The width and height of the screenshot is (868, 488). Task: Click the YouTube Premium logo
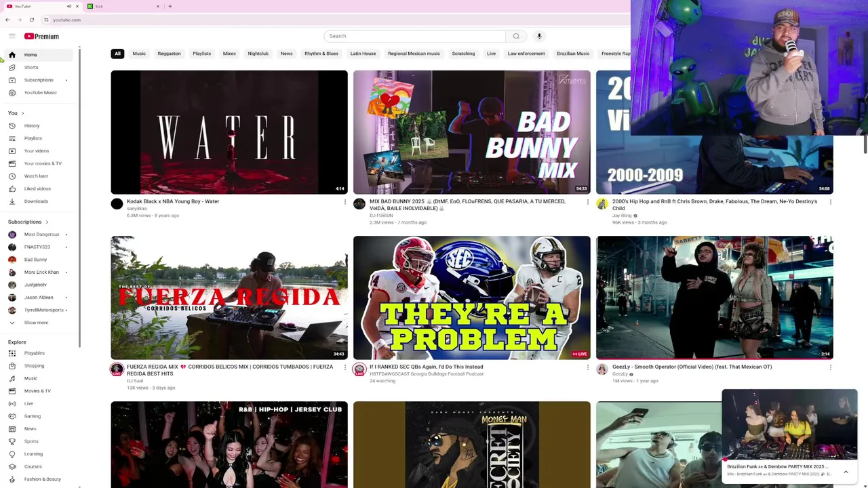[41, 36]
